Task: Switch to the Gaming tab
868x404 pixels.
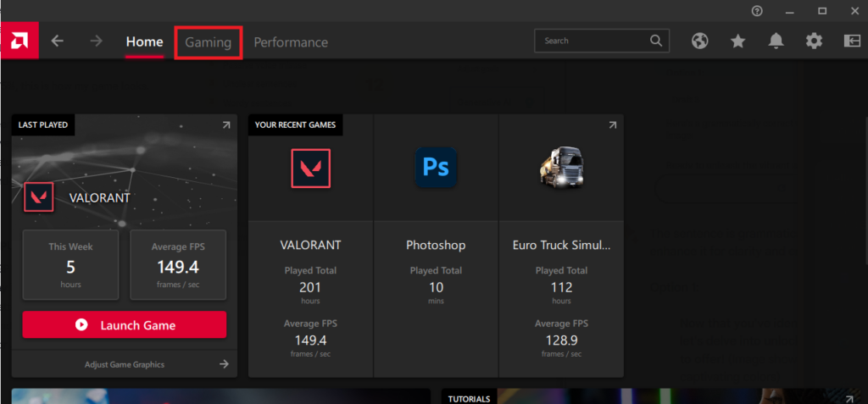Action: tap(209, 42)
